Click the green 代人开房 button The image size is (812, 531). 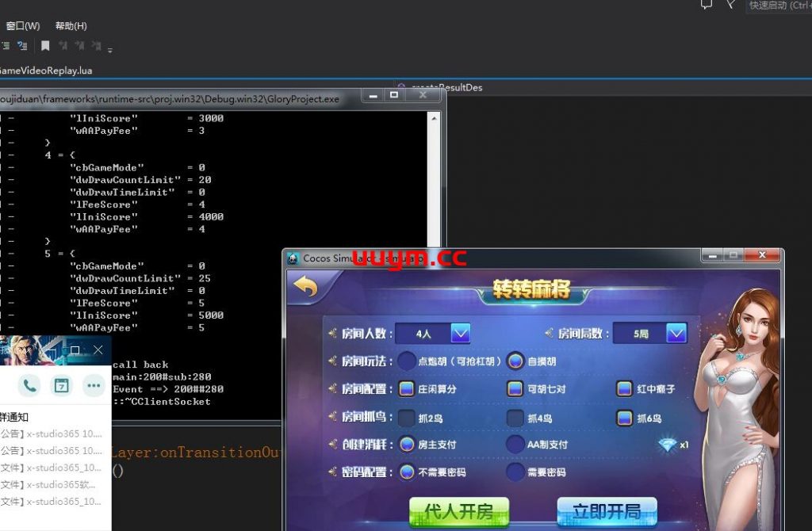(458, 512)
